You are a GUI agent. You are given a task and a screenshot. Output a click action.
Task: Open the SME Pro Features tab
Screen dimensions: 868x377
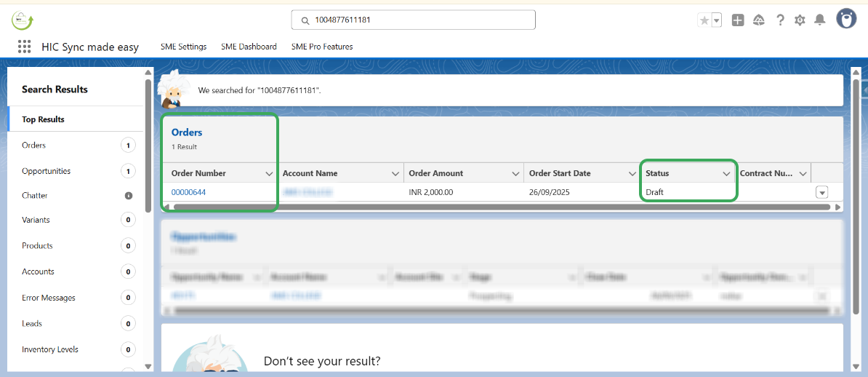[x=321, y=47]
